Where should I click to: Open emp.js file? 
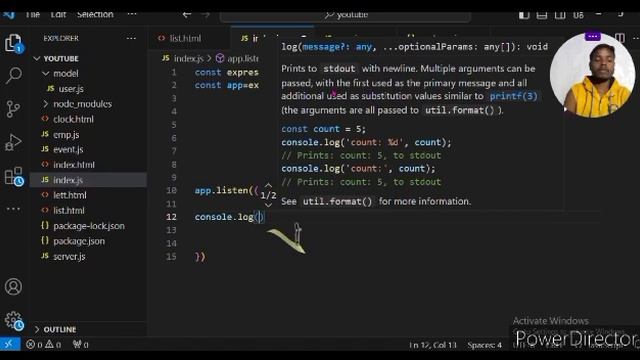[x=66, y=135]
